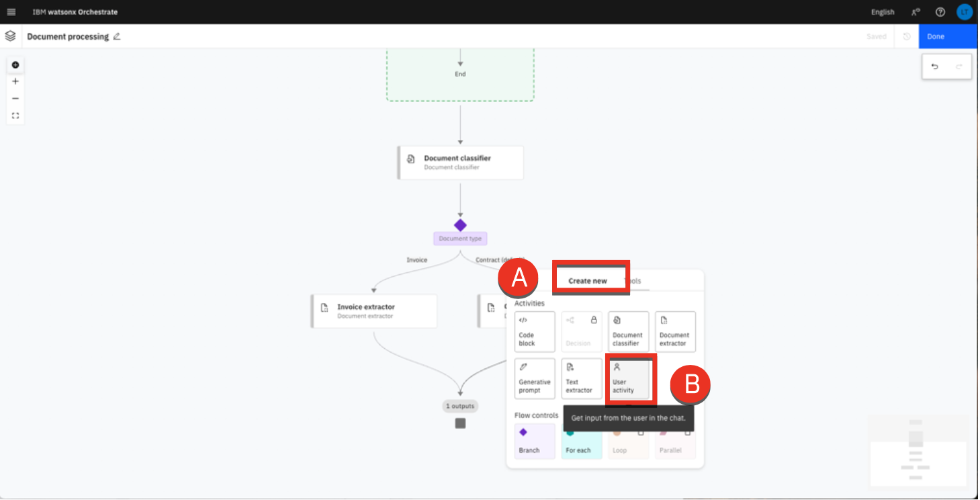The image size is (980, 500).
Task: Zoom in on the canvas with plus
Action: (x=15, y=81)
